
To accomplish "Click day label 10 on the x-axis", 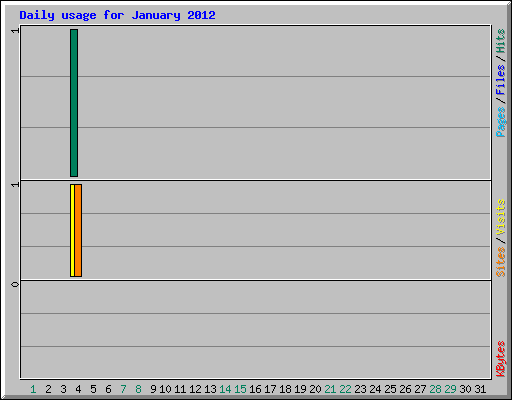I will (165, 389).
